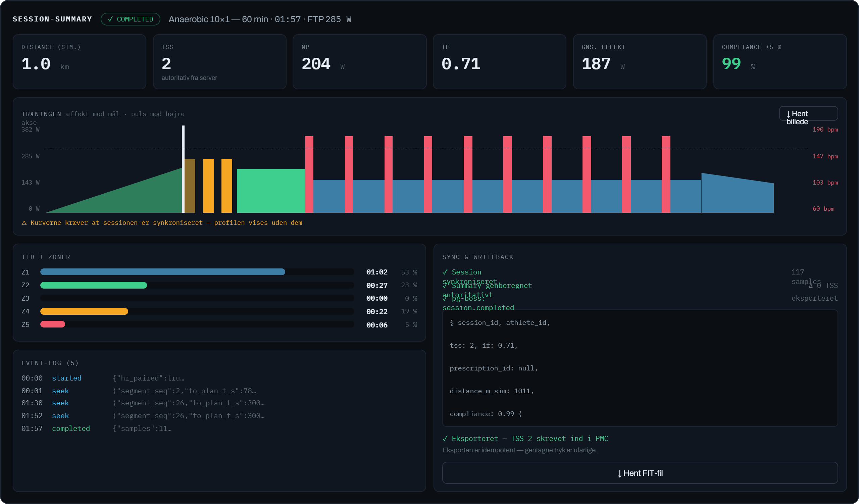The height and width of the screenshot is (504, 859).
Task: Click the 190 bpm axis label
Action: (825, 130)
